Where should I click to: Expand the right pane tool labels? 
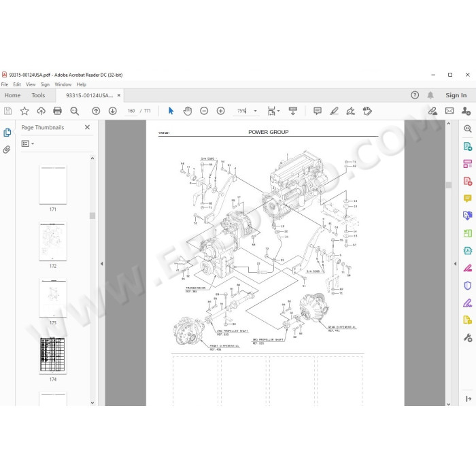tap(469, 399)
